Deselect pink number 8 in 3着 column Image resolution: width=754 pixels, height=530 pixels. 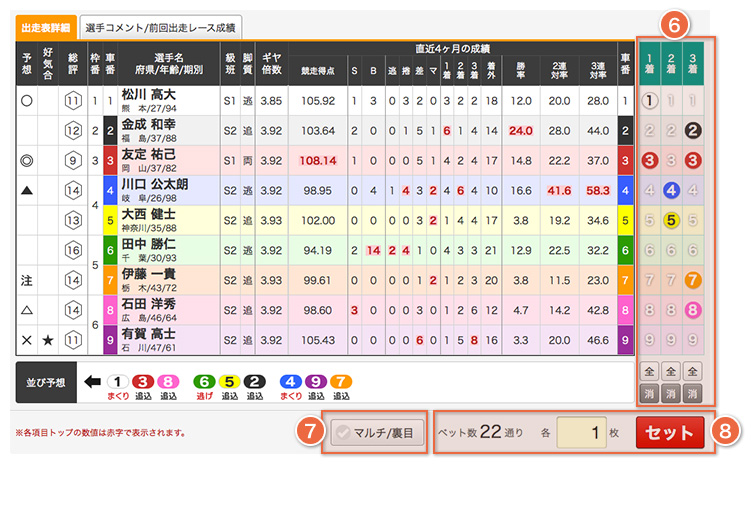click(x=692, y=310)
